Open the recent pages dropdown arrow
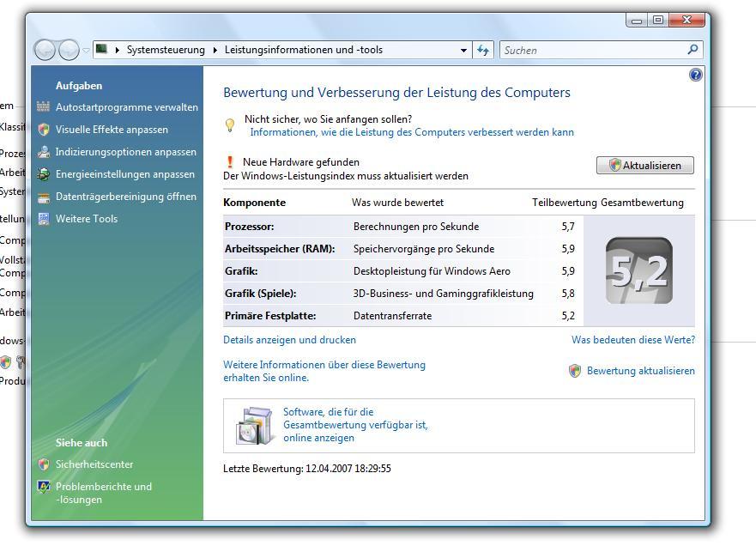756x558 pixels. point(86,50)
